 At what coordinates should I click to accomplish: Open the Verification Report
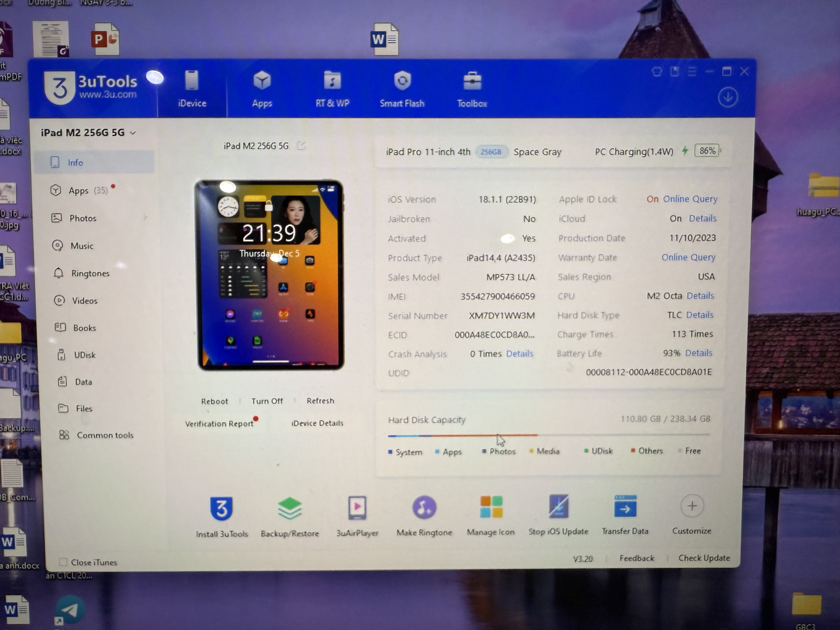pos(220,424)
